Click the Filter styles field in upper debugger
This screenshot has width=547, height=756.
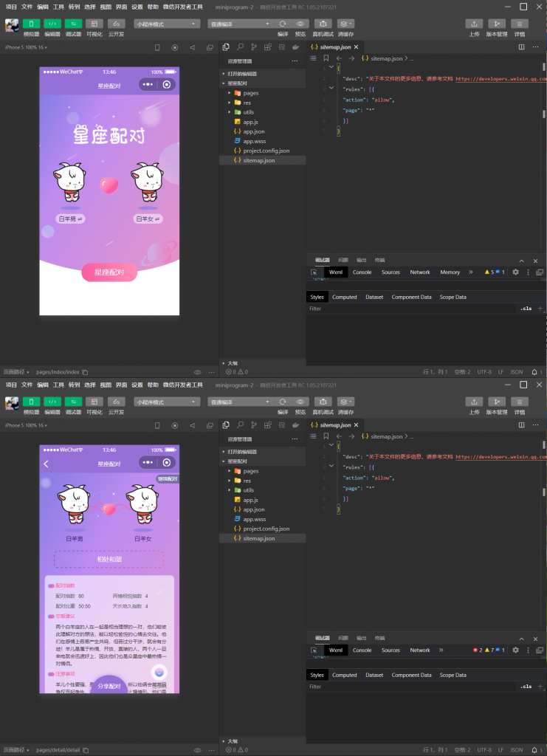[410, 309]
